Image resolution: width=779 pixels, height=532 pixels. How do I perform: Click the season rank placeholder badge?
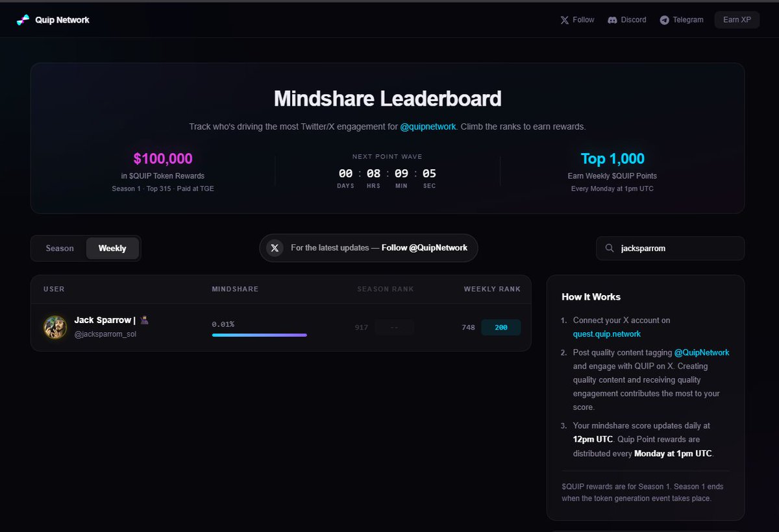(394, 327)
